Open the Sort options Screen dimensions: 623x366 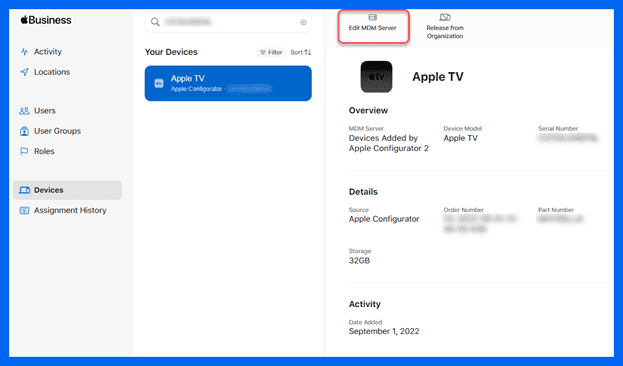301,52
